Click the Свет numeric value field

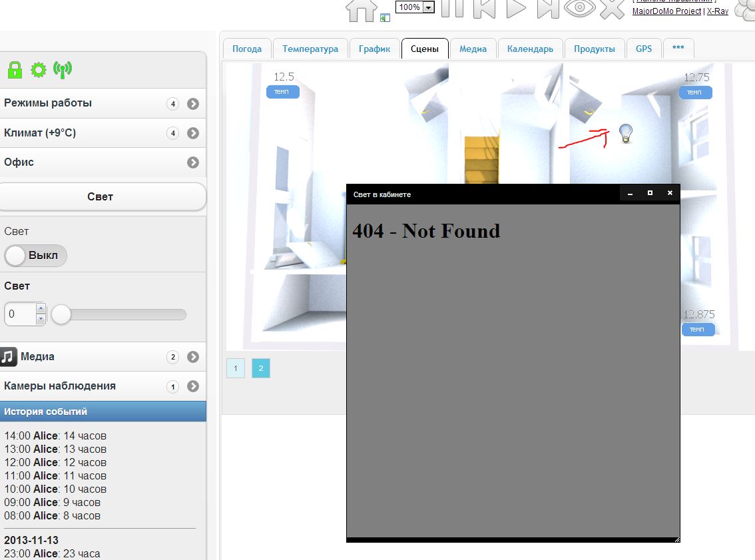(20, 314)
